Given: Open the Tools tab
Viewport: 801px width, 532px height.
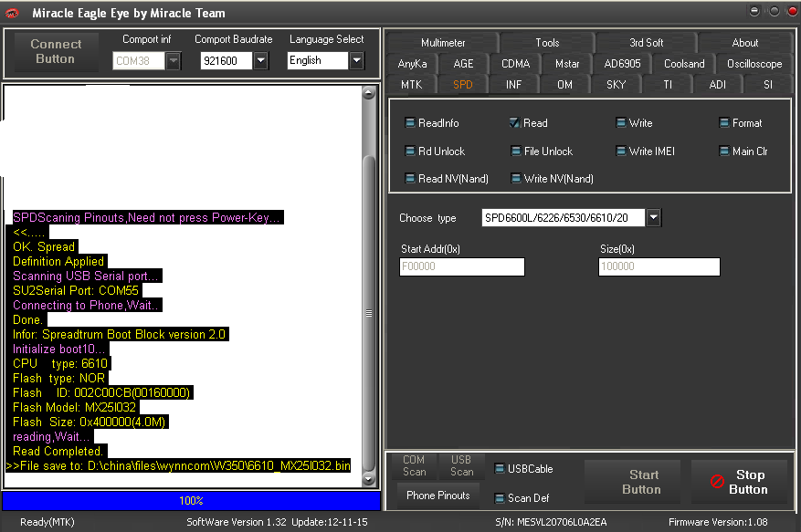Looking at the screenshot, I should tap(547, 43).
